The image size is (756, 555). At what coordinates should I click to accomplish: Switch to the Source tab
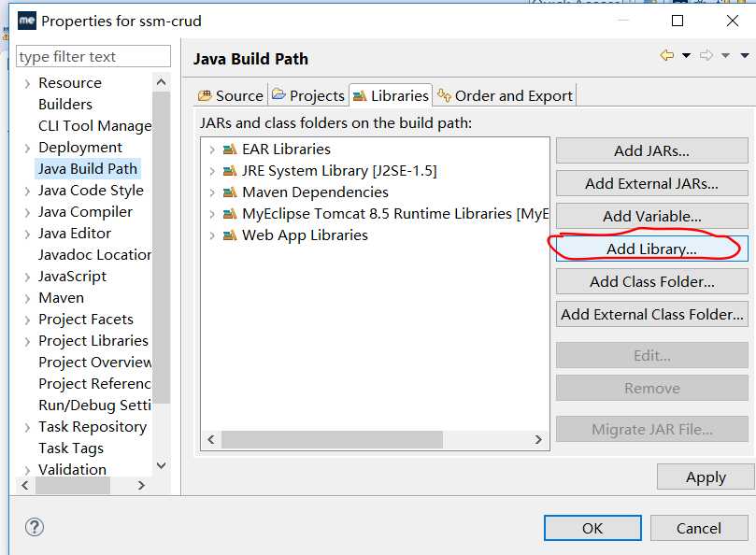[231, 95]
